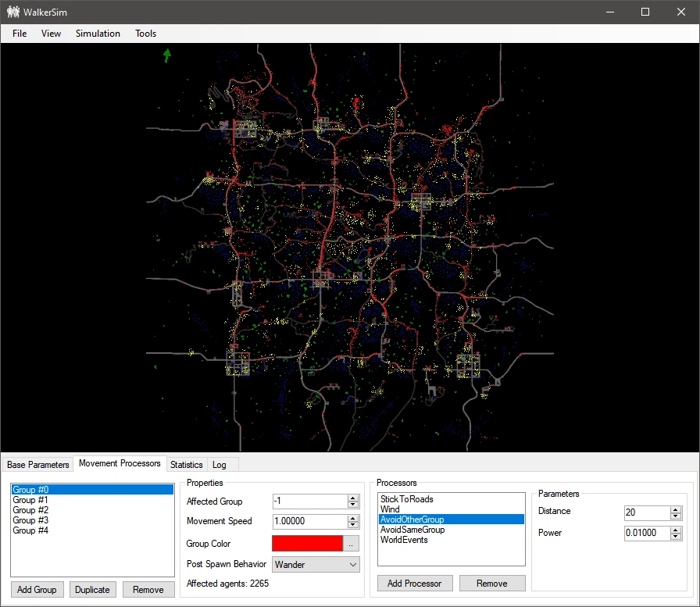Select Group #2 in the group list

tap(30, 510)
